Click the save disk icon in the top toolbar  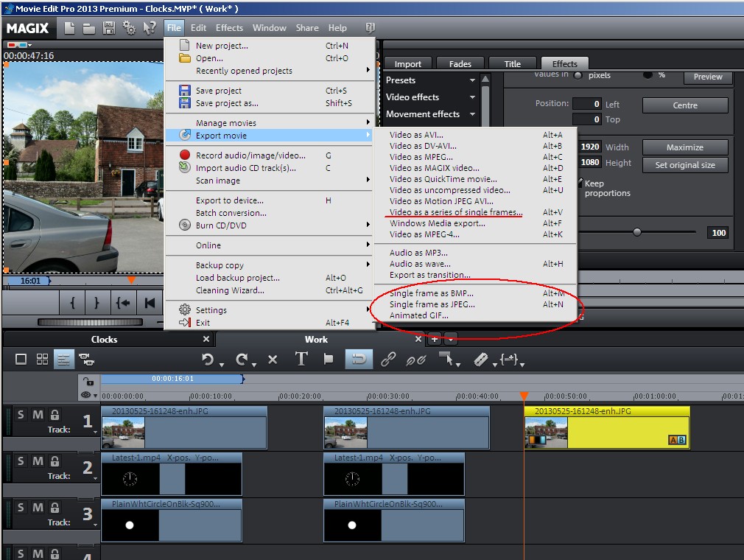109,28
